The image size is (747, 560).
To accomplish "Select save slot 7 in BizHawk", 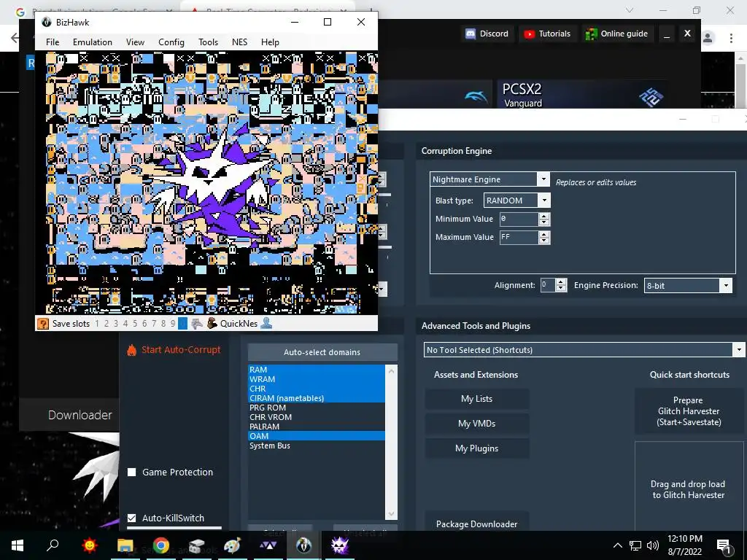I will click(x=154, y=324).
